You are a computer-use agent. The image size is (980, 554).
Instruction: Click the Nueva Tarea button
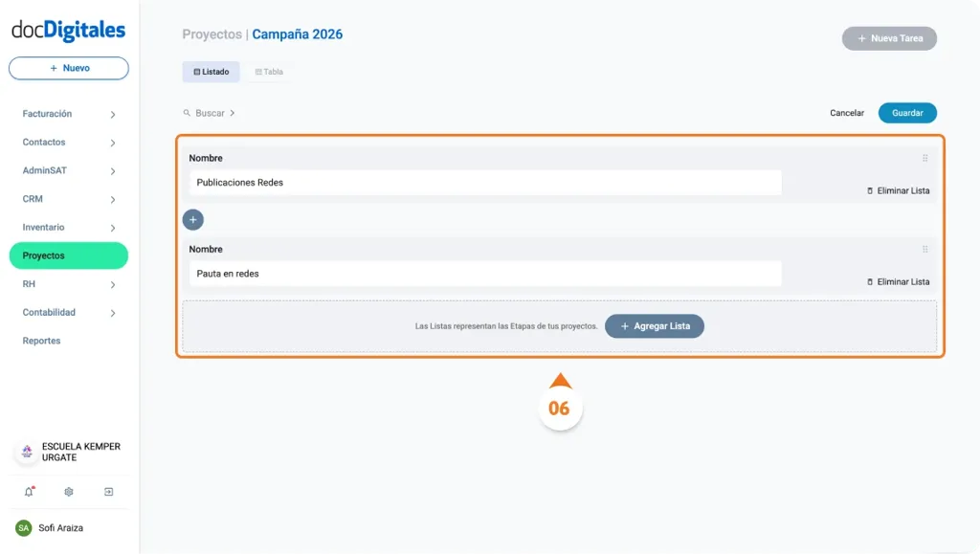[888, 38]
